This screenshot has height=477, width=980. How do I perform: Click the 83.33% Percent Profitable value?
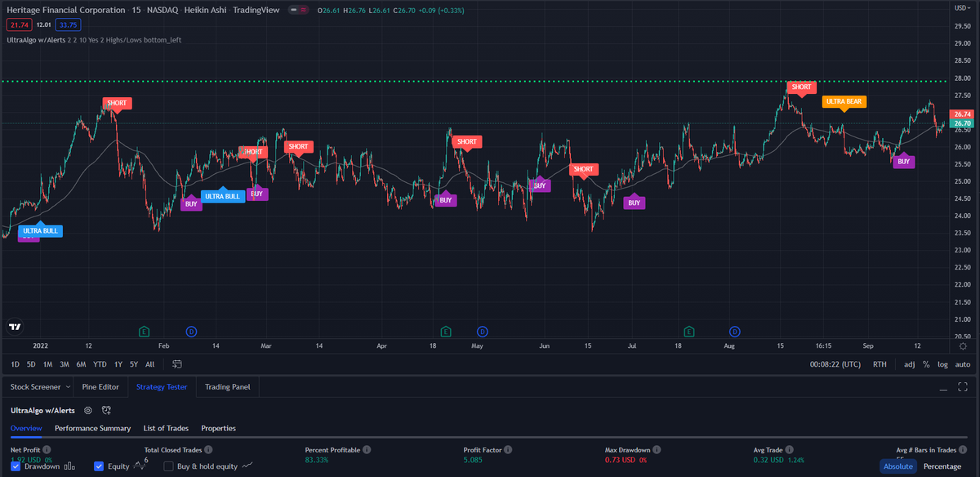pyautogui.click(x=318, y=460)
